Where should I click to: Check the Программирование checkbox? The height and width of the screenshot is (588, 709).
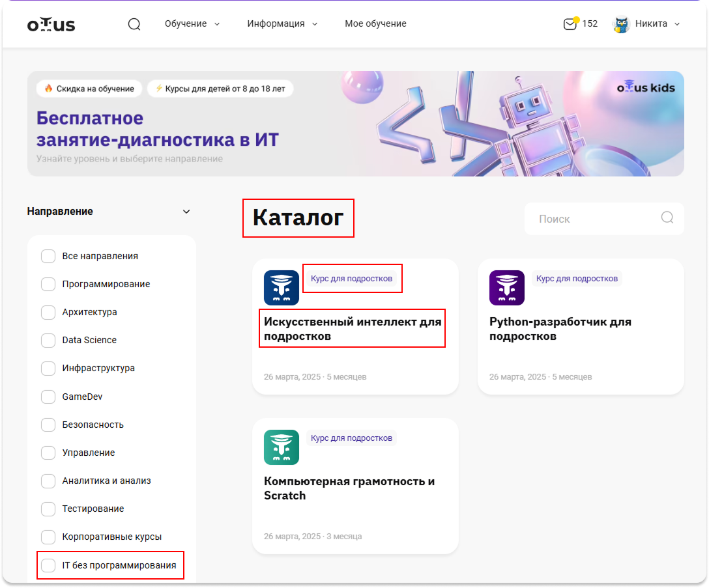tap(48, 285)
